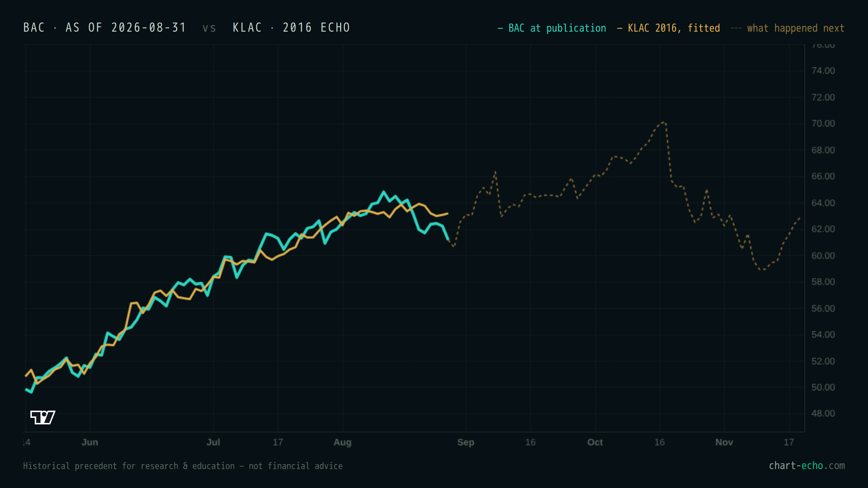
Task: Open the chart-echo.com link
Action: click(x=807, y=466)
